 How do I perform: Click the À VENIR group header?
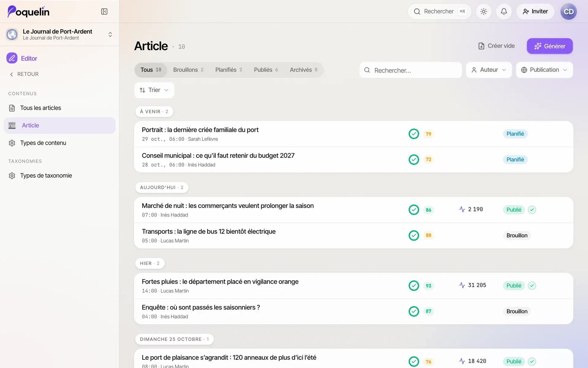click(x=154, y=112)
